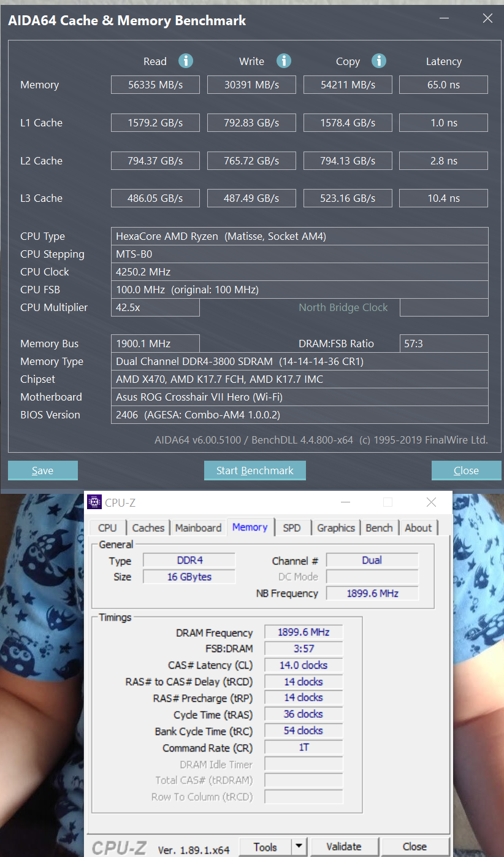Click the tRCD 14 clocks field

304,682
